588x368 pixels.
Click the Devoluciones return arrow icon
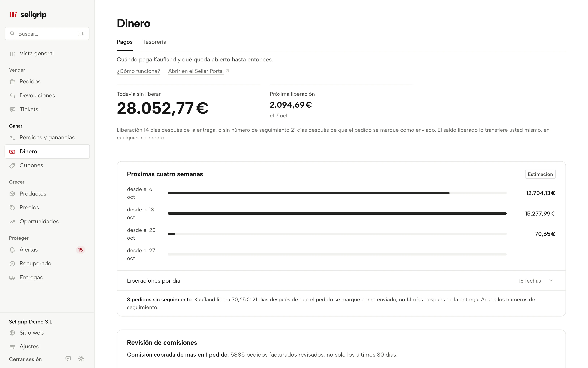pyautogui.click(x=12, y=96)
